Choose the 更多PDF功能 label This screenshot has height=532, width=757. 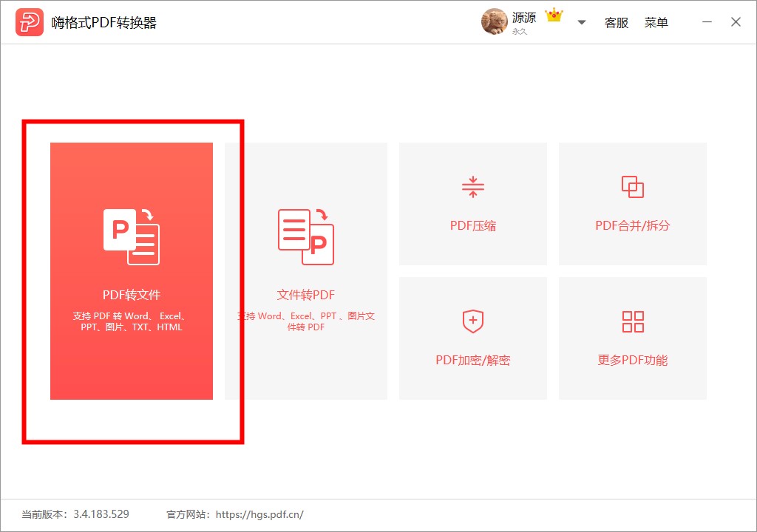tap(633, 360)
